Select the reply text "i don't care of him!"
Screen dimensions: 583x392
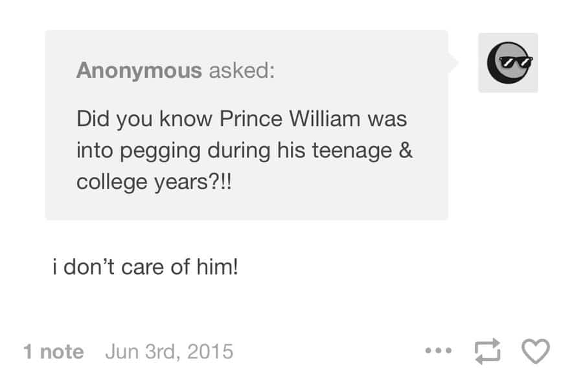tap(145, 267)
